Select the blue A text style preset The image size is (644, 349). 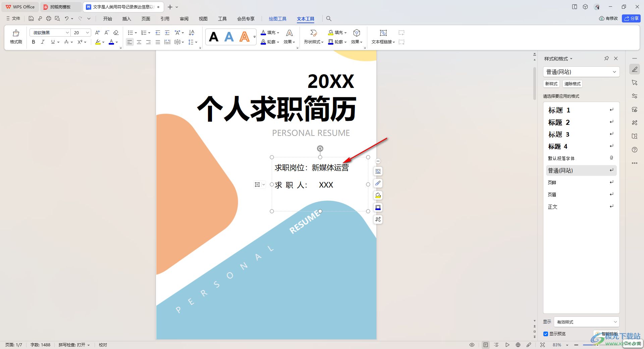pos(229,37)
